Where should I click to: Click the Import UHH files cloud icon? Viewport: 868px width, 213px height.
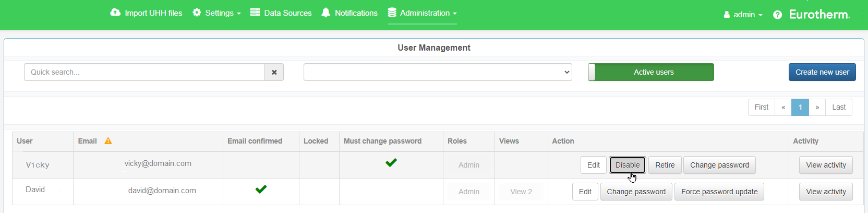click(x=115, y=13)
